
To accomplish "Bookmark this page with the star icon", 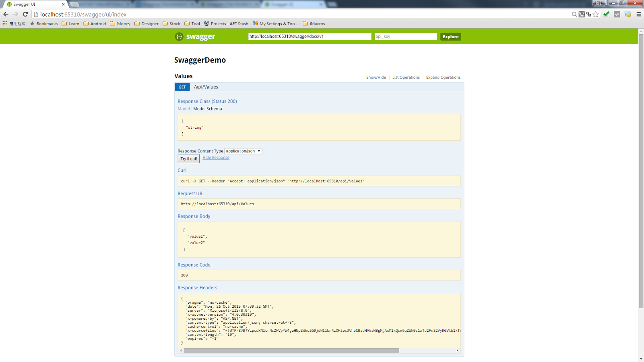I will coord(596,14).
